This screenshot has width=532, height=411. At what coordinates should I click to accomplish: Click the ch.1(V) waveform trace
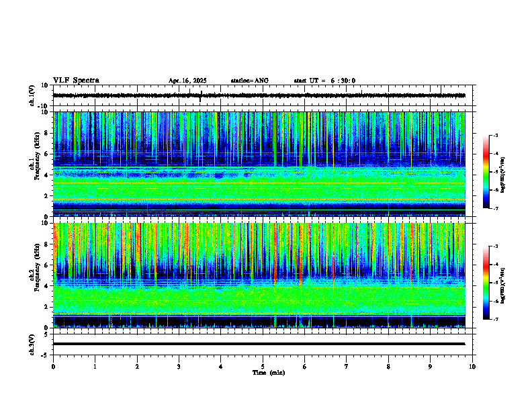tap(259, 95)
